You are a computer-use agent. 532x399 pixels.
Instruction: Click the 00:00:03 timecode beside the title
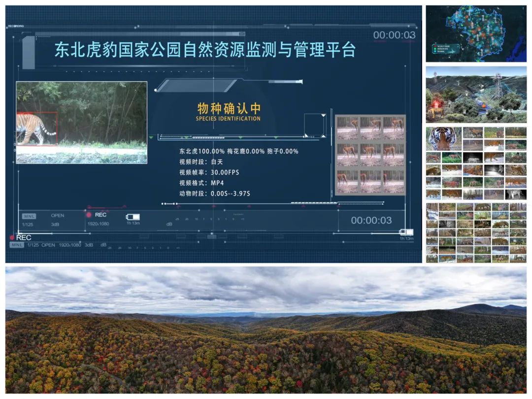(394, 35)
